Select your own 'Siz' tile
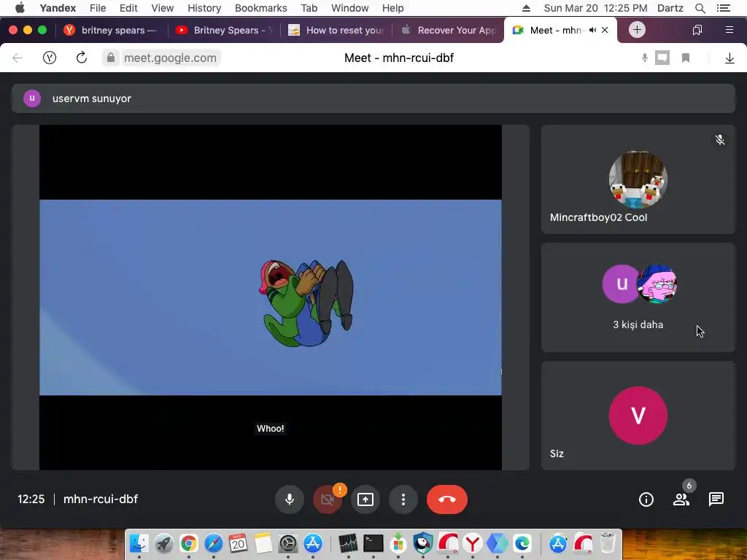Viewport: 747px width, 560px height. point(638,416)
